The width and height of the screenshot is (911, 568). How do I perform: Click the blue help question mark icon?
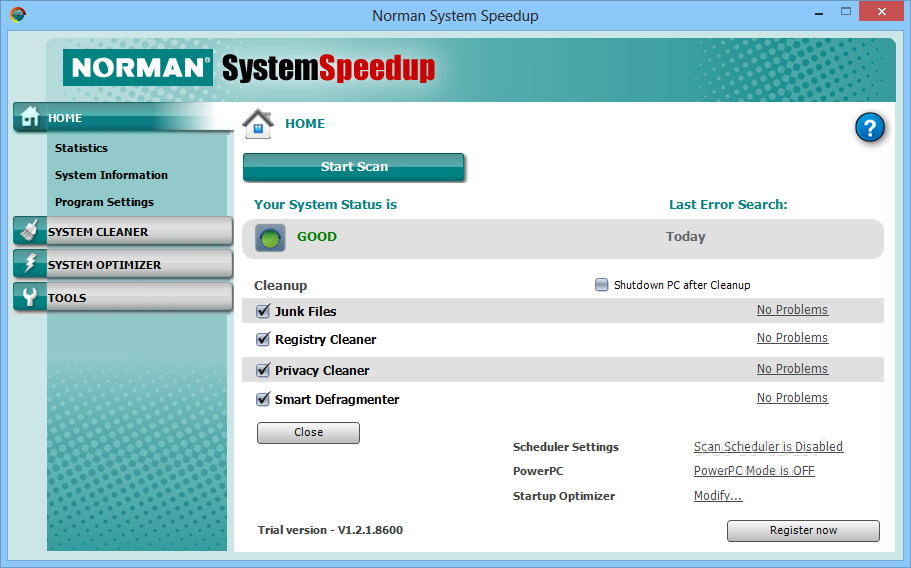pos(870,128)
